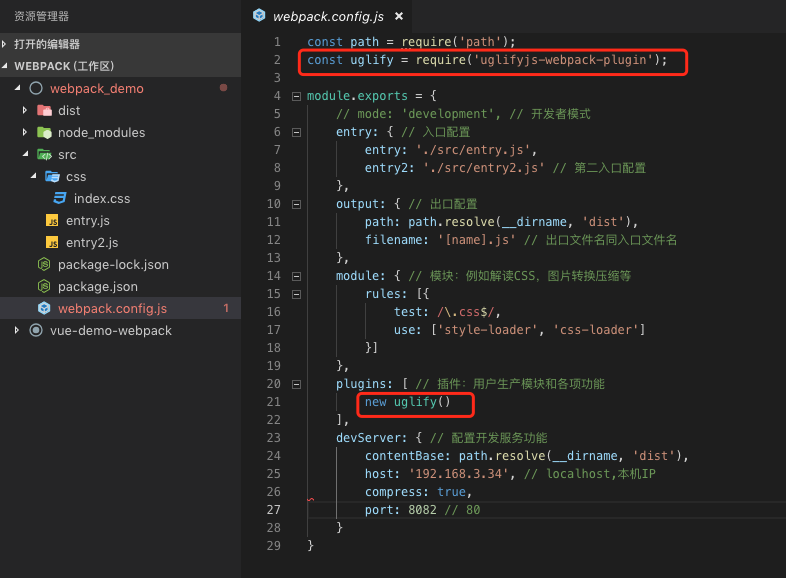The width and height of the screenshot is (786, 578).
Task: Open entry.js in the explorer
Action: click(x=88, y=221)
